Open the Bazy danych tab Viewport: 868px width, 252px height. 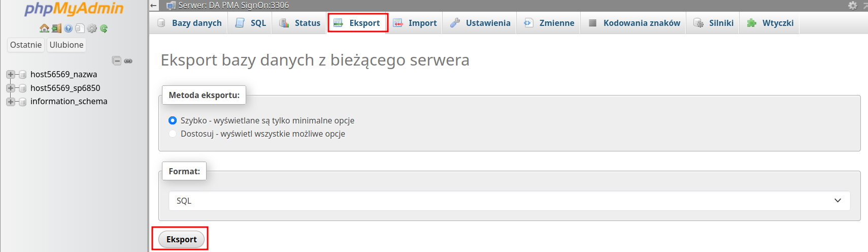[x=189, y=23]
